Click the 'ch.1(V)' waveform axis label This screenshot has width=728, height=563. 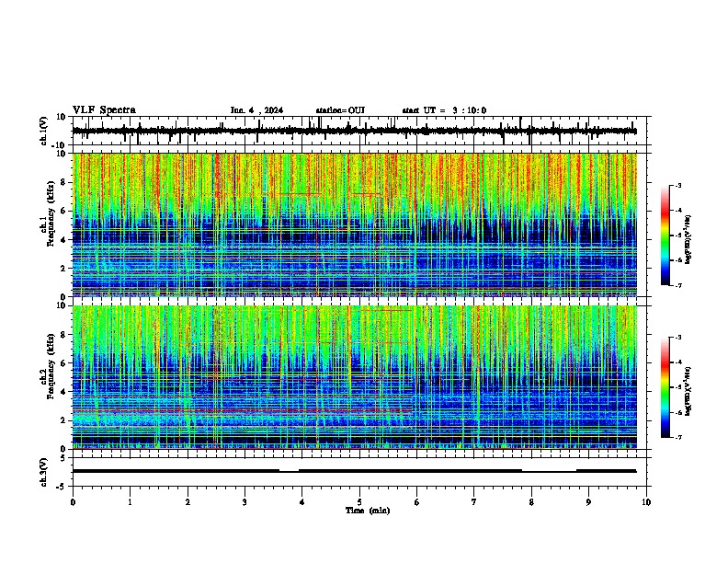pyautogui.click(x=44, y=131)
